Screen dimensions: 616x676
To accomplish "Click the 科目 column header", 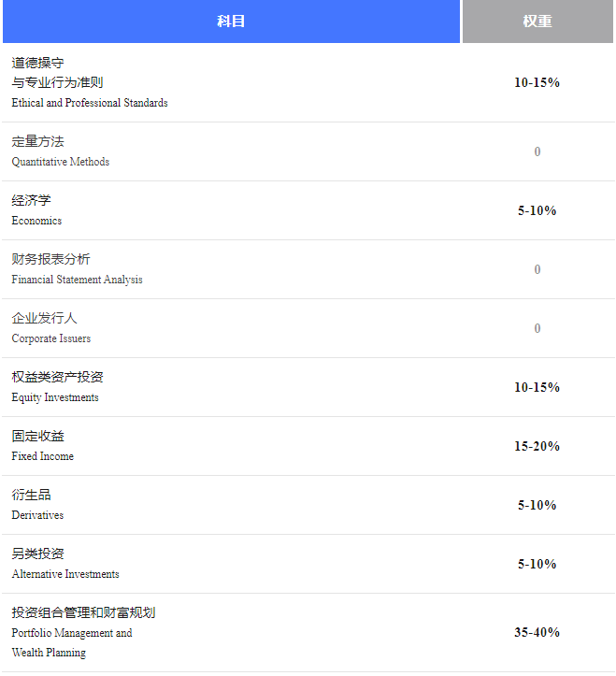I will 231,22.
